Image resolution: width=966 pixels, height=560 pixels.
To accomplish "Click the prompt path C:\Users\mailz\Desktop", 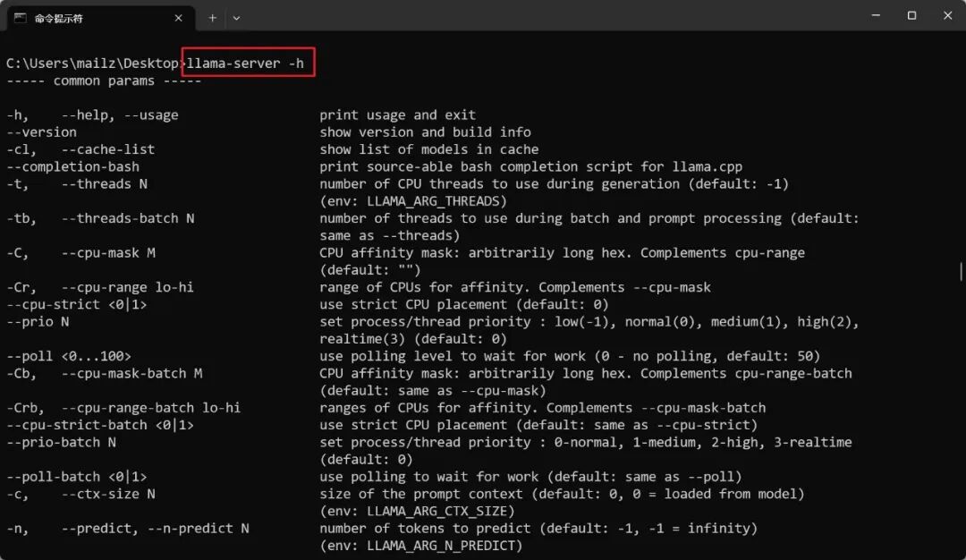I will pos(92,63).
